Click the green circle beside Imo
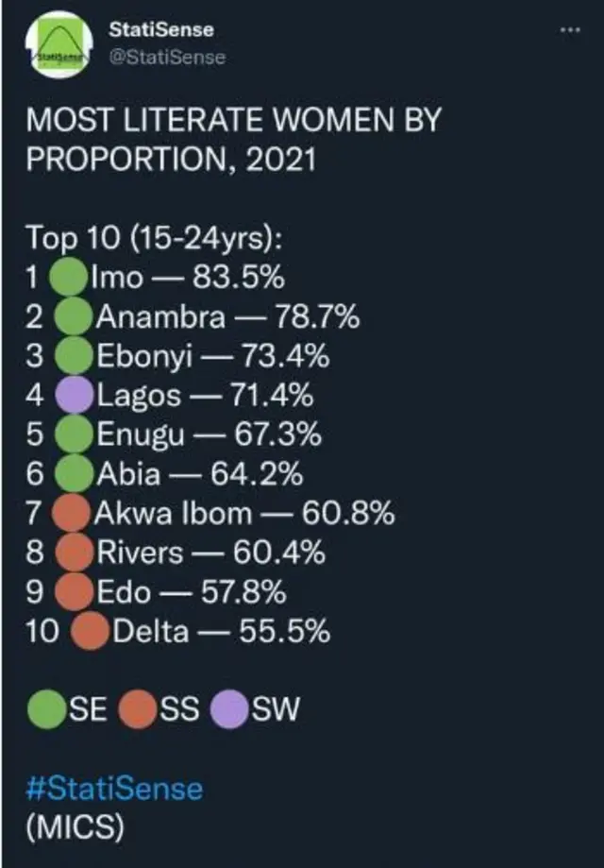604x868 pixels. coord(68,278)
